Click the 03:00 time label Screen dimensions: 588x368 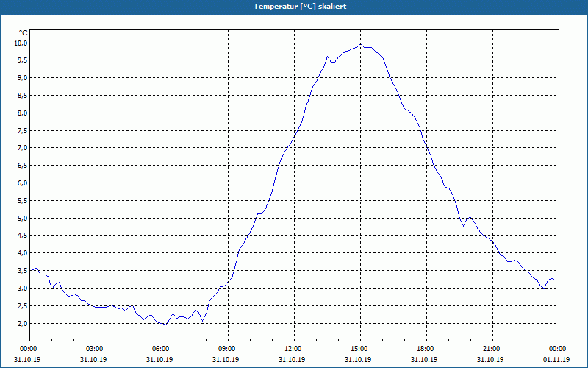pyautogui.click(x=96, y=349)
